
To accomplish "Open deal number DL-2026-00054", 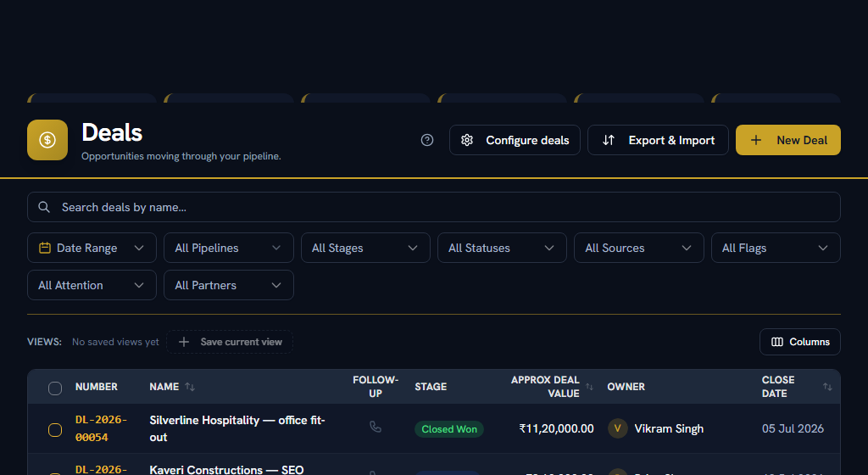I will pyautogui.click(x=102, y=428).
